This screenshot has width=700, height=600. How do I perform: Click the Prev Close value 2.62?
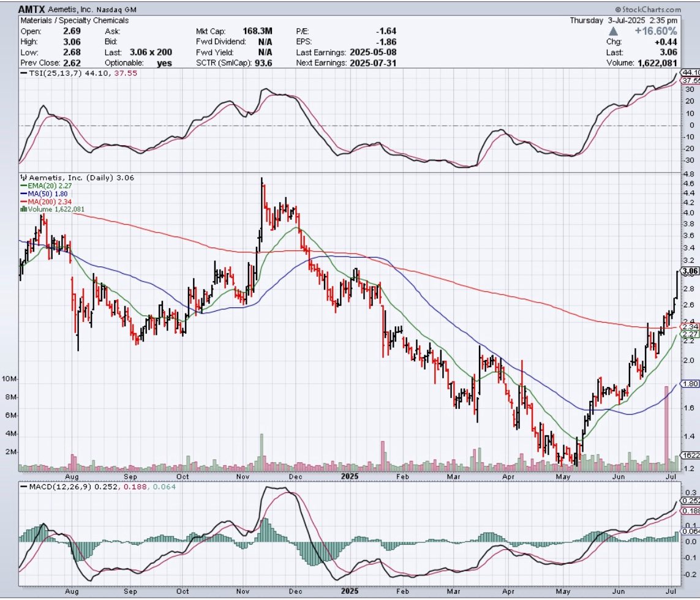coord(72,63)
